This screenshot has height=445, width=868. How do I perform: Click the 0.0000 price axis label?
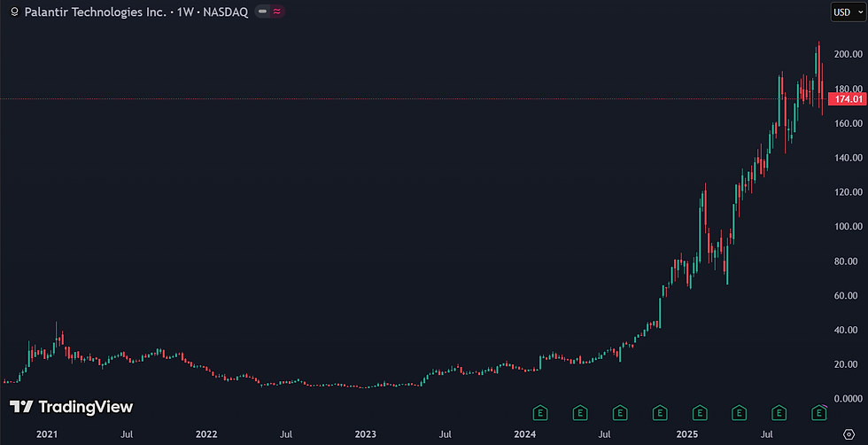coord(849,398)
